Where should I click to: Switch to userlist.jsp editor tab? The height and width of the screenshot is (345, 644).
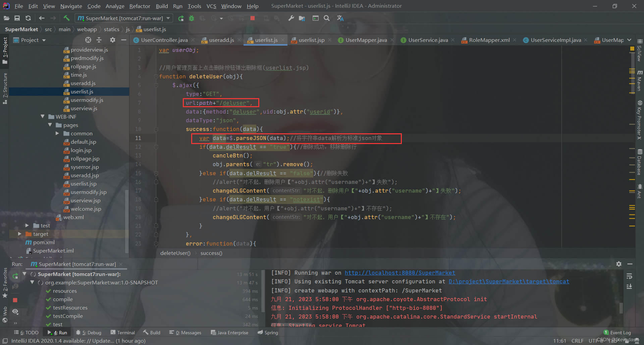coord(312,40)
